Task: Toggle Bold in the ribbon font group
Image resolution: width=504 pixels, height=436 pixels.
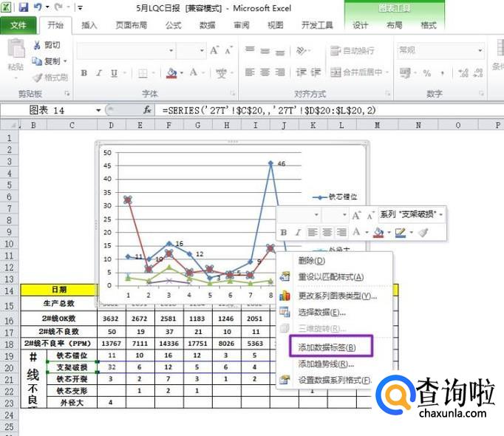Action: coord(84,73)
